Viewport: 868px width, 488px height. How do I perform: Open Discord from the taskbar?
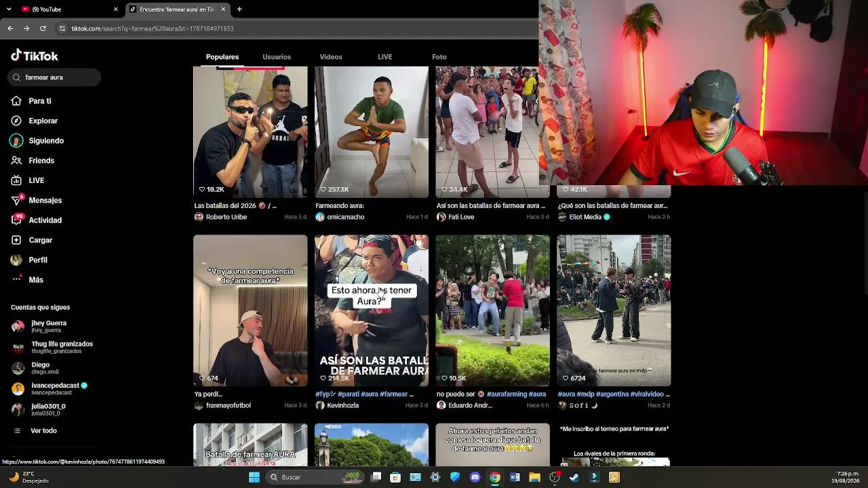tap(475, 477)
